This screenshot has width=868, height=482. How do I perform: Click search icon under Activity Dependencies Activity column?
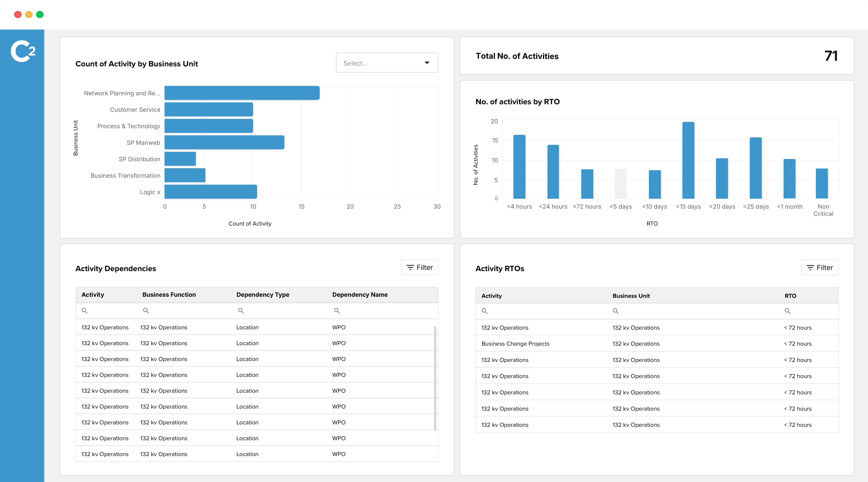coord(85,311)
